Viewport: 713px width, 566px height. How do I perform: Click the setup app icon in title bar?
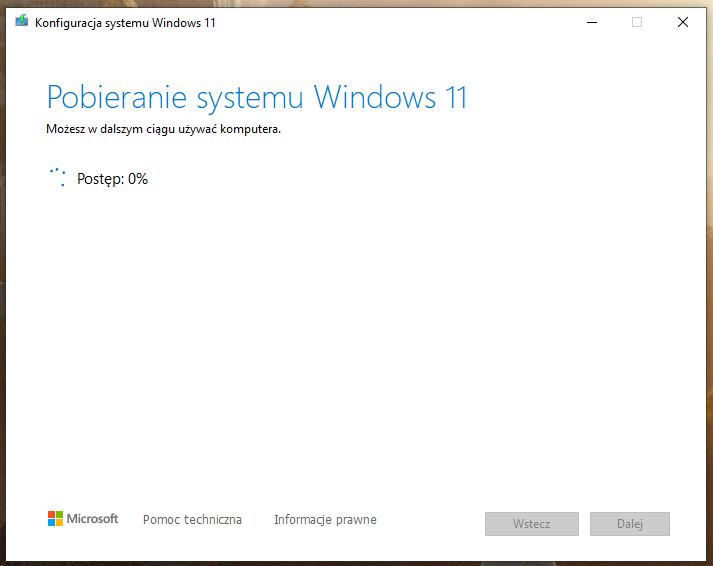[22, 22]
